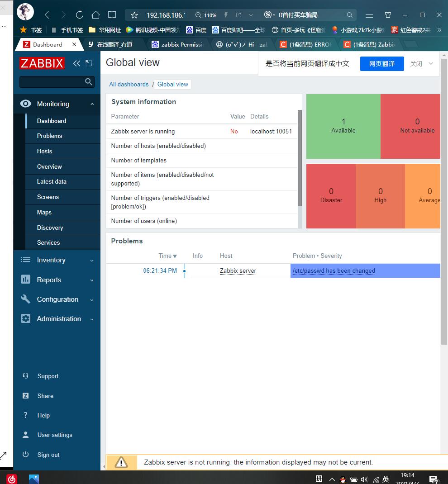The width and height of the screenshot is (448, 484).
Task: Sort problems by the Time column header
Action: pyautogui.click(x=167, y=256)
